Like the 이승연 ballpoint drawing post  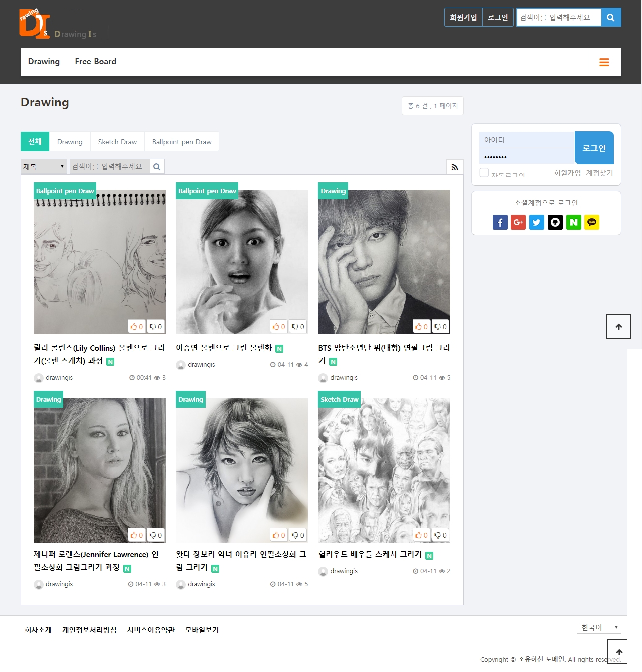[279, 327]
